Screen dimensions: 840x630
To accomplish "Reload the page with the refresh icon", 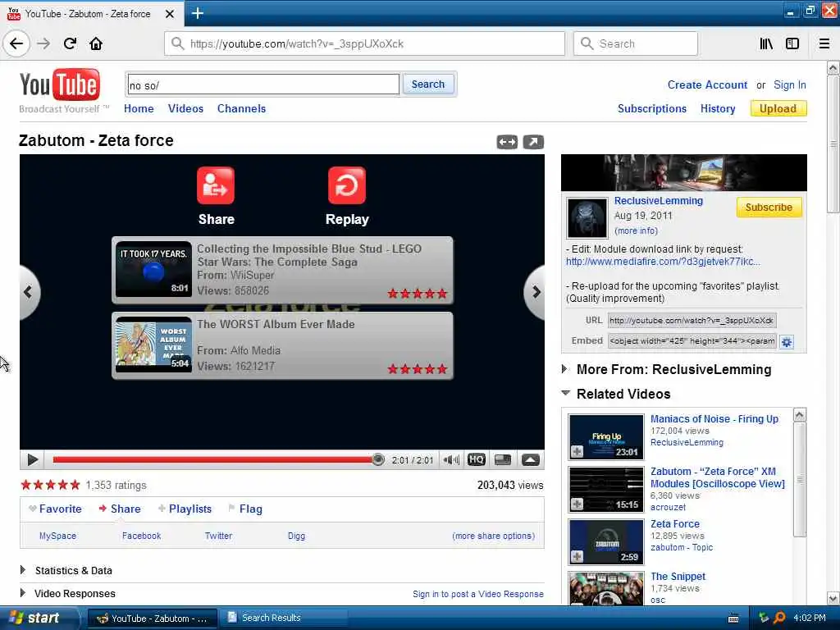I will [71, 43].
